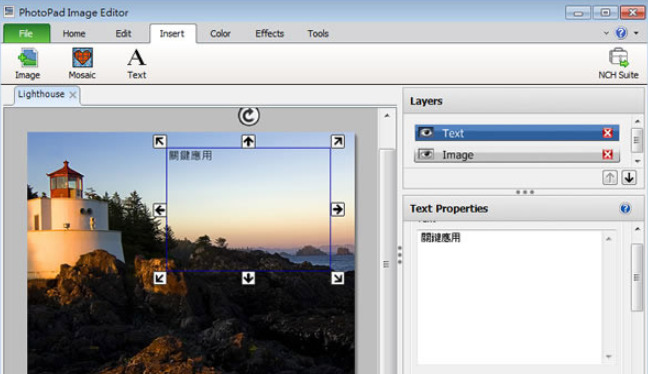This screenshot has width=648, height=374.
Task: Click the right arrow resize handle
Action: coord(338,210)
